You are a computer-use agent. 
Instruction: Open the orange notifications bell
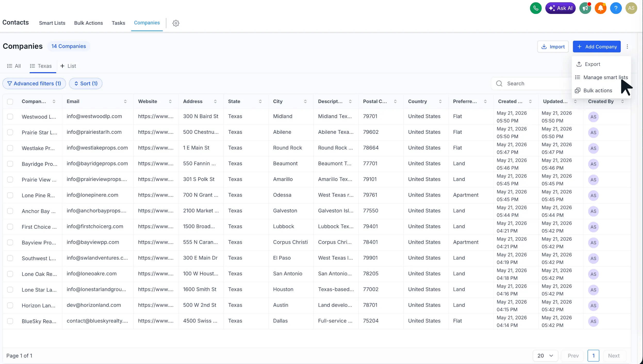click(600, 8)
